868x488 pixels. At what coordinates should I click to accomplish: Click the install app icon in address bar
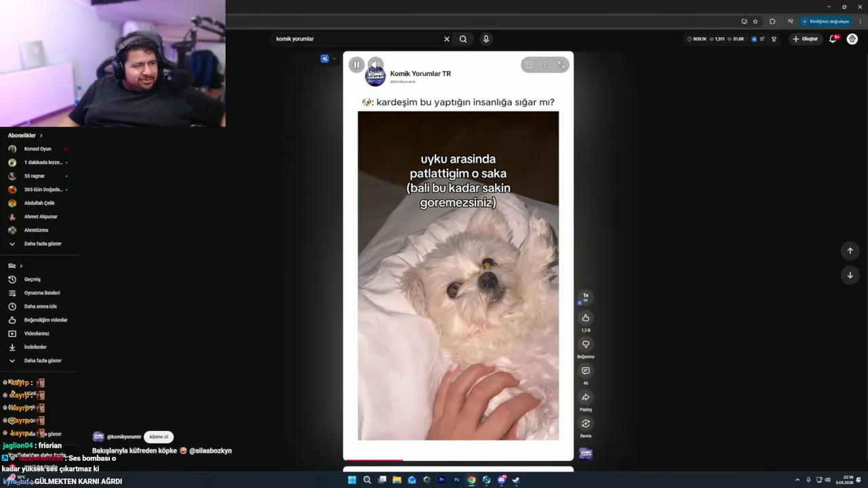pyautogui.click(x=744, y=22)
